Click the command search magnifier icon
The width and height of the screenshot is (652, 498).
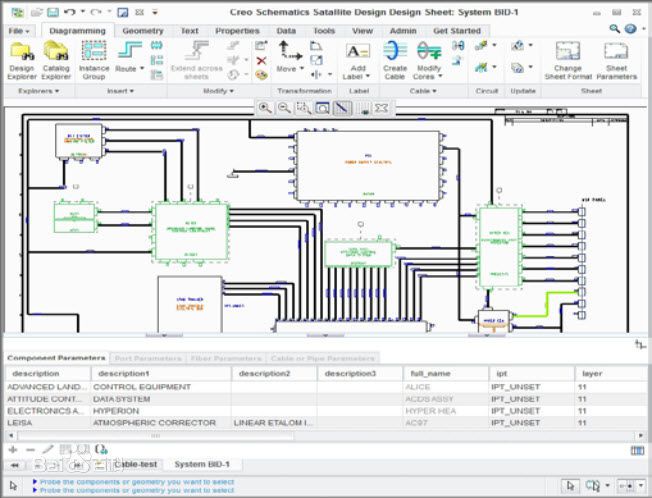614,29
